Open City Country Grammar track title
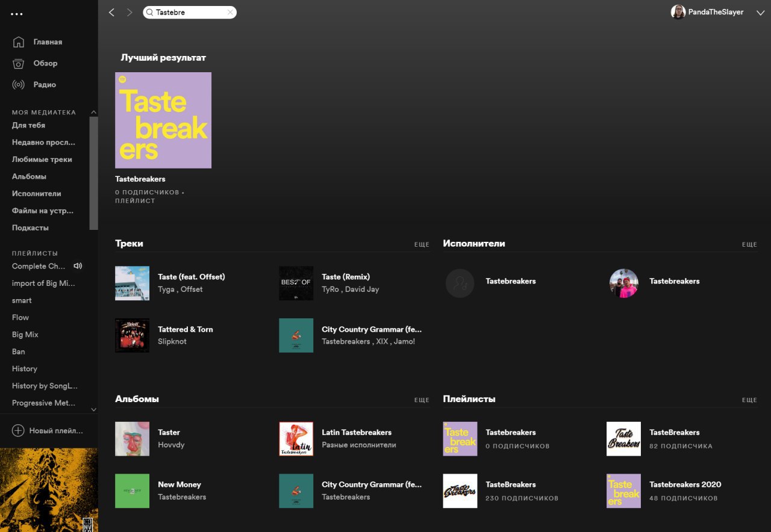This screenshot has height=532, width=771. click(372, 329)
